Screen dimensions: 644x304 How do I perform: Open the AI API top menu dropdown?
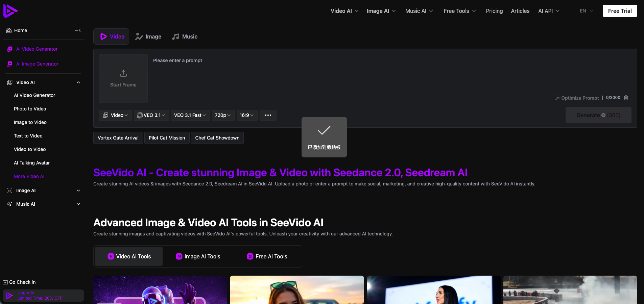tap(549, 11)
